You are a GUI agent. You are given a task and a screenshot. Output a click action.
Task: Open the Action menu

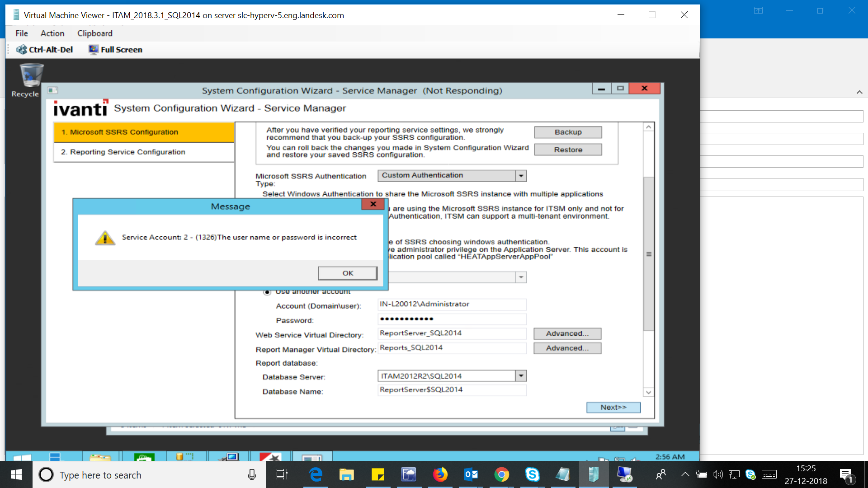(52, 33)
